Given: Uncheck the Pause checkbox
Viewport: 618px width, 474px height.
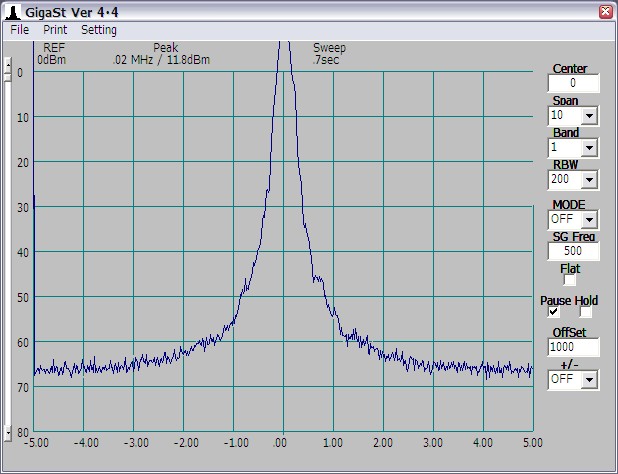Looking at the screenshot, I should pyautogui.click(x=554, y=313).
